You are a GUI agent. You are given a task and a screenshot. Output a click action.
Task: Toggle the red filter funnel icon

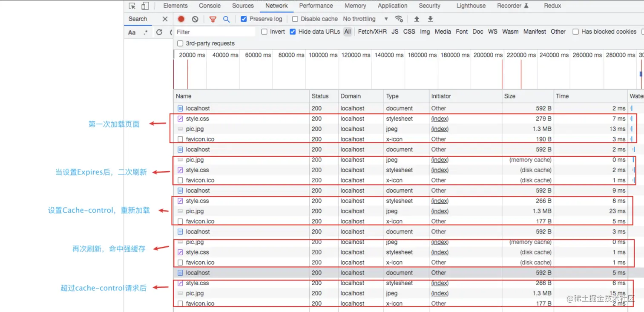(x=213, y=19)
